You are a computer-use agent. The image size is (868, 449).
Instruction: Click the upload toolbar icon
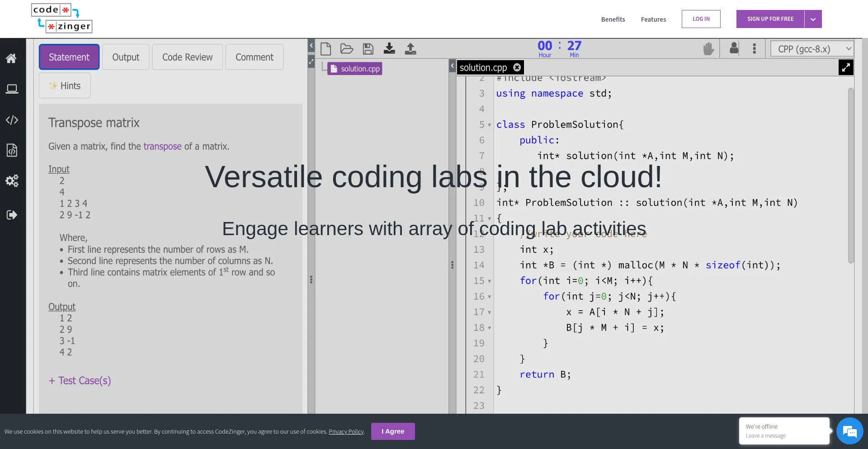click(x=410, y=48)
